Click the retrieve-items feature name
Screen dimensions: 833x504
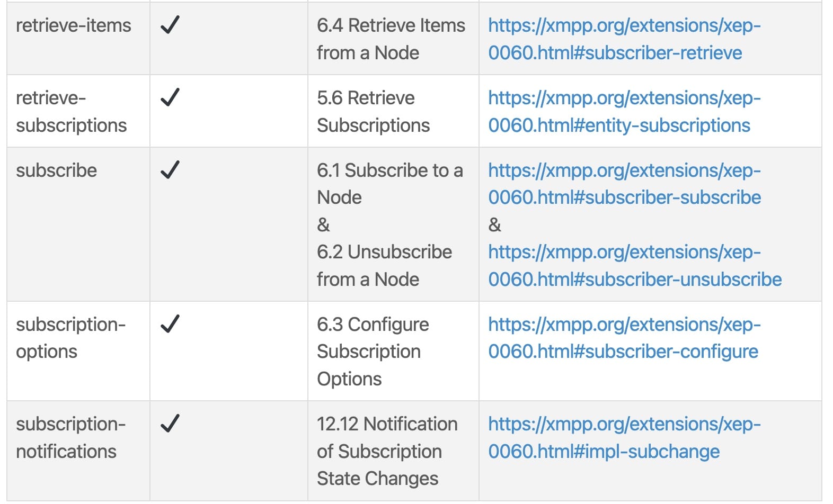click(74, 25)
